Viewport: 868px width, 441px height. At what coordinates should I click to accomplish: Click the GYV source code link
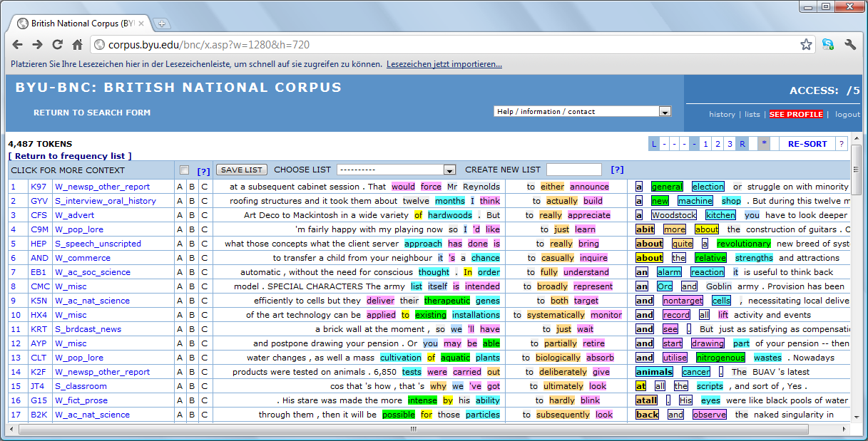[39, 201]
